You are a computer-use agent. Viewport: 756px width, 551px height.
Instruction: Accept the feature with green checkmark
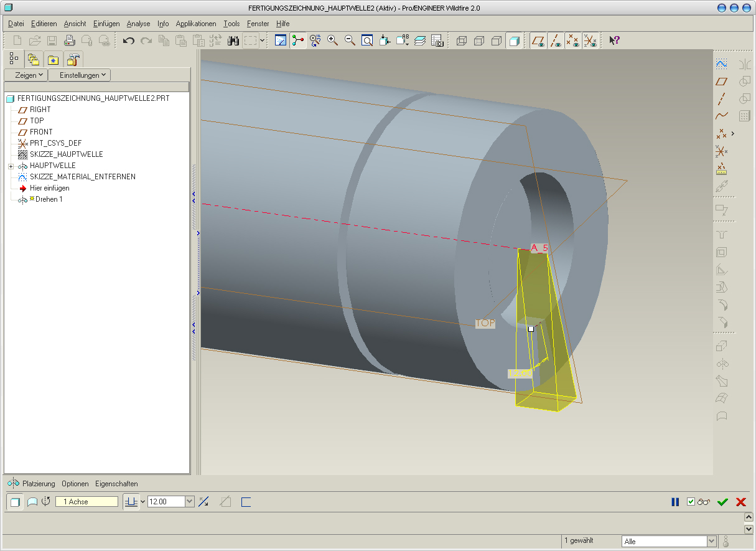pyautogui.click(x=722, y=502)
